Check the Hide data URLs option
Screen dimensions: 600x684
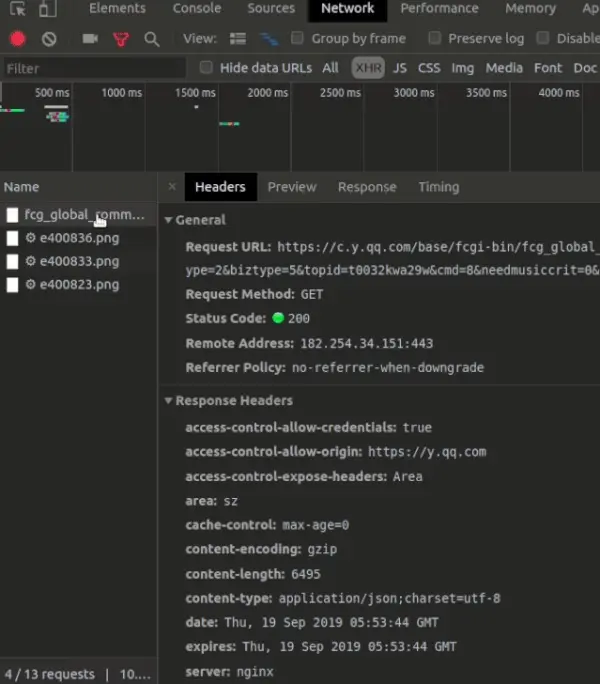tap(206, 68)
